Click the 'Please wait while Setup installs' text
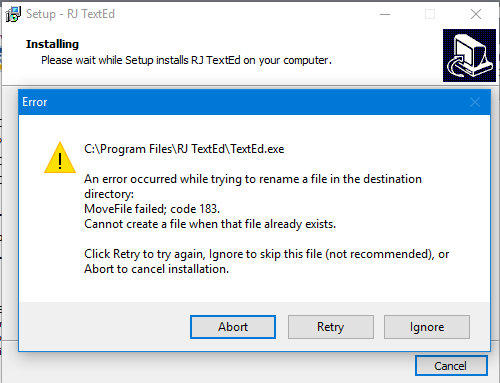 click(x=186, y=60)
